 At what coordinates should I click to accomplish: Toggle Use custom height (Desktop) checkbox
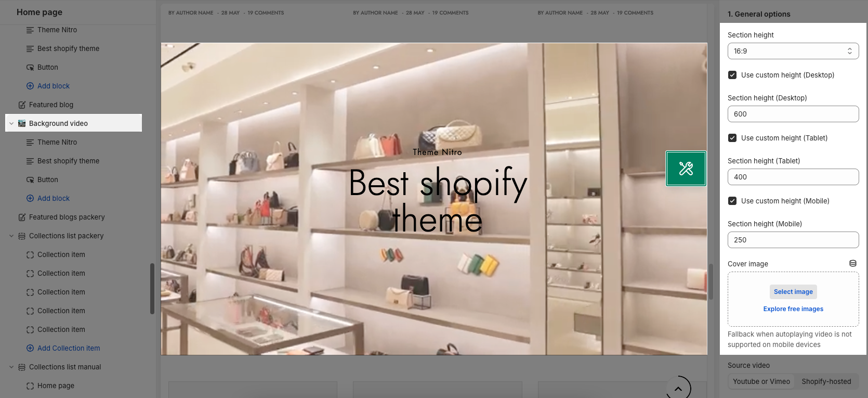[732, 75]
